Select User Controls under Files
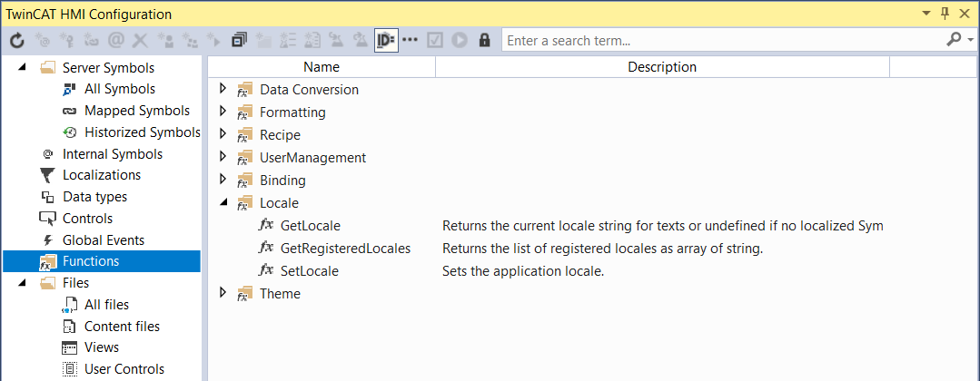The width and height of the screenshot is (980, 381). pyautogui.click(x=124, y=369)
